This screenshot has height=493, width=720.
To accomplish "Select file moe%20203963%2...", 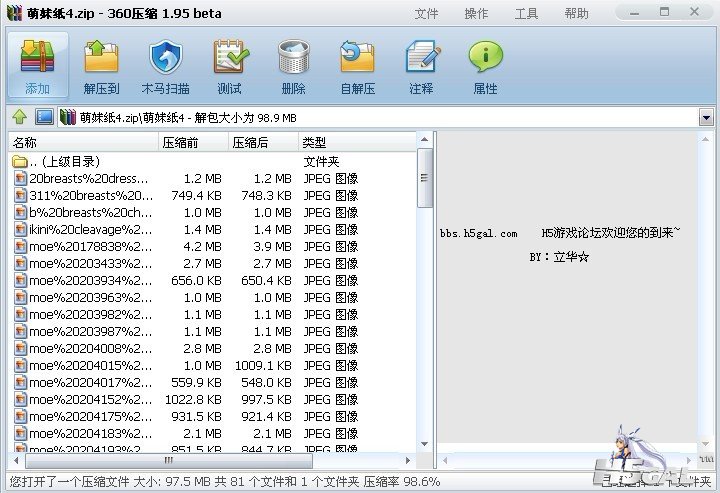I will click(90, 297).
